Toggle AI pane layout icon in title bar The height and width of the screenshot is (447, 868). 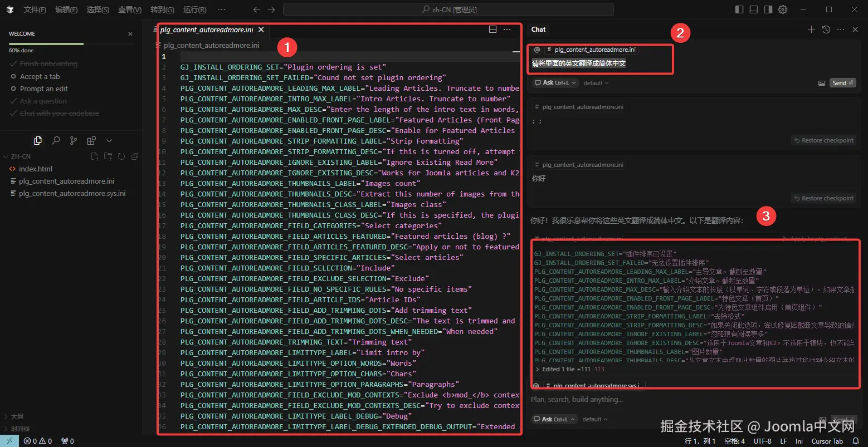tap(768, 9)
